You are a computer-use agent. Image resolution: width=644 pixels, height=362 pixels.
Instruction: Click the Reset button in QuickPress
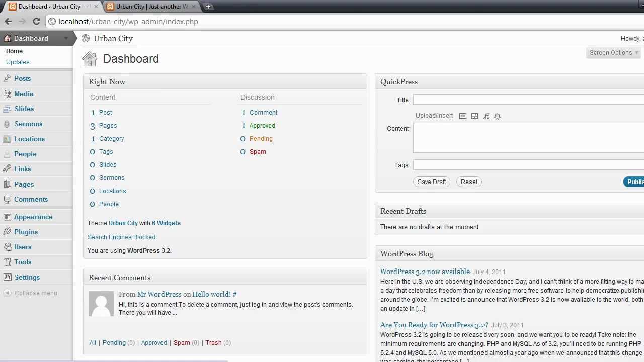(469, 182)
